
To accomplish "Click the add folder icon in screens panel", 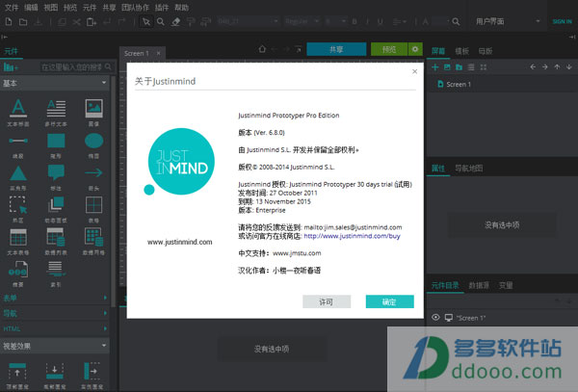I will click(459, 67).
